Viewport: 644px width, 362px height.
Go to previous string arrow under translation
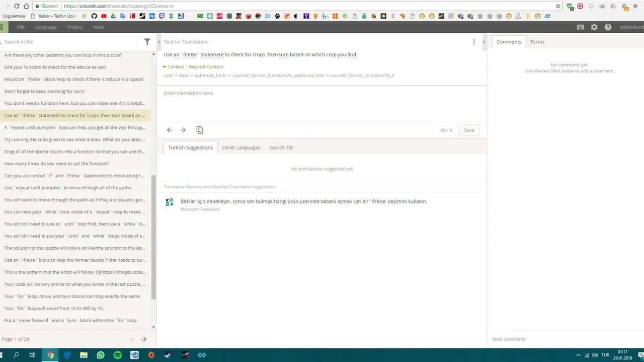click(x=170, y=130)
